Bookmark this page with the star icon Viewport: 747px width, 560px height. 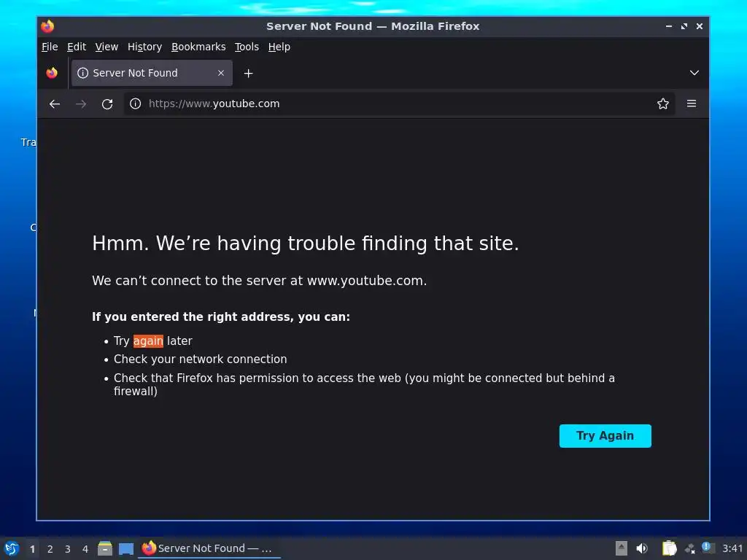coord(662,104)
